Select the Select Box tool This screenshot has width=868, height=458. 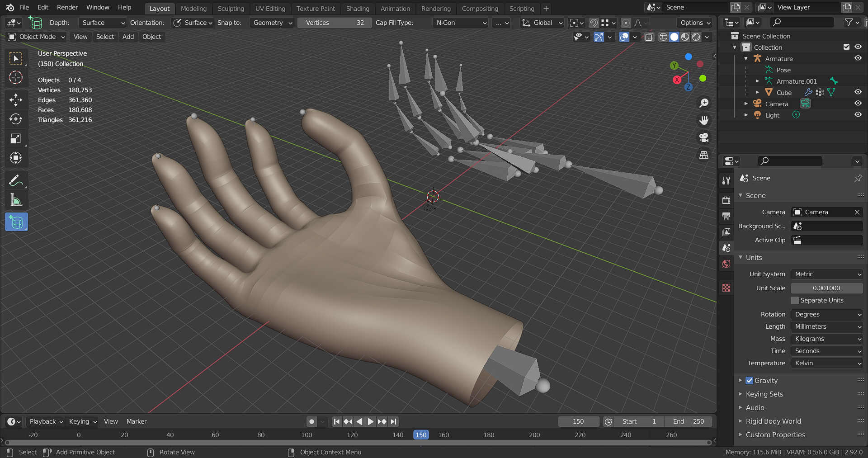(x=16, y=58)
